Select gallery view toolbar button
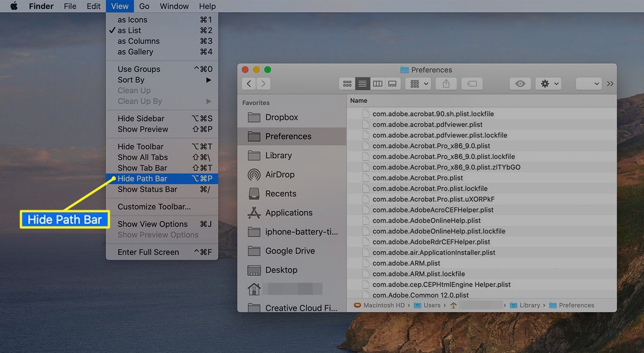This screenshot has width=644, height=353. tap(393, 84)
